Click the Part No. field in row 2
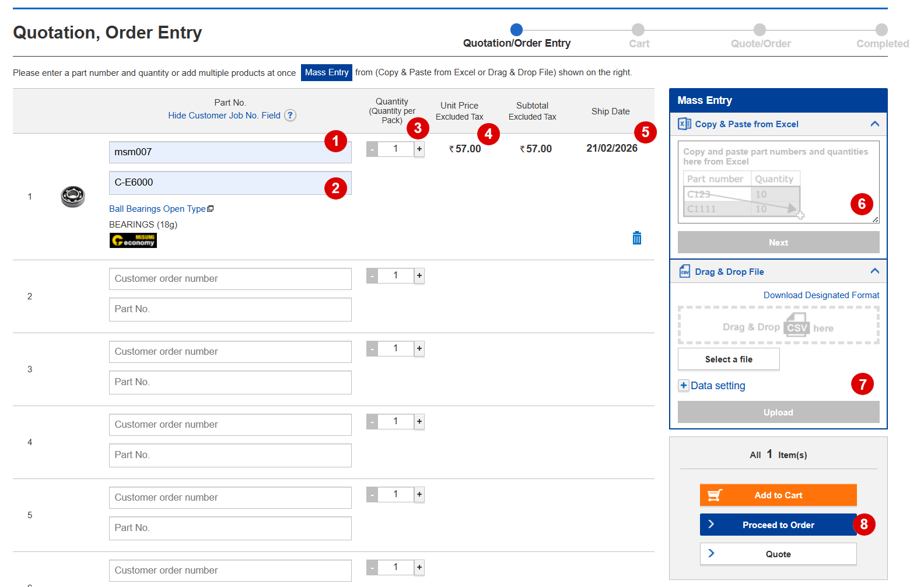The image size is (924, 587). point(230,309)
